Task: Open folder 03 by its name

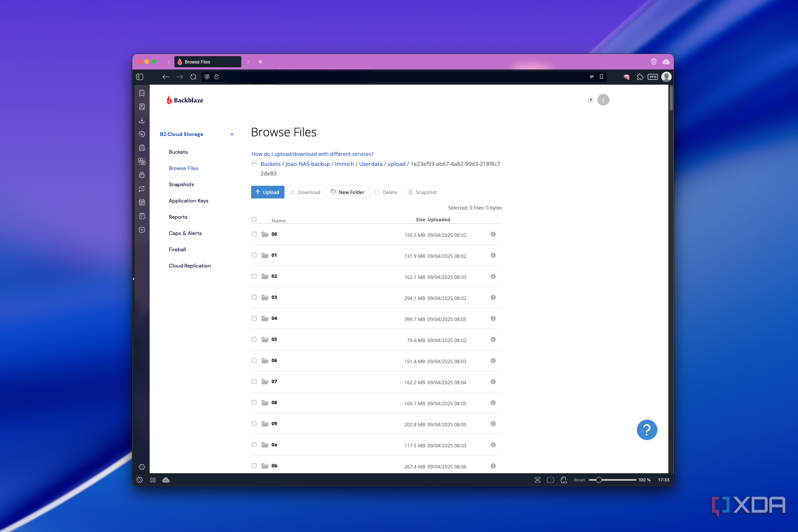Action: point(274,297)
